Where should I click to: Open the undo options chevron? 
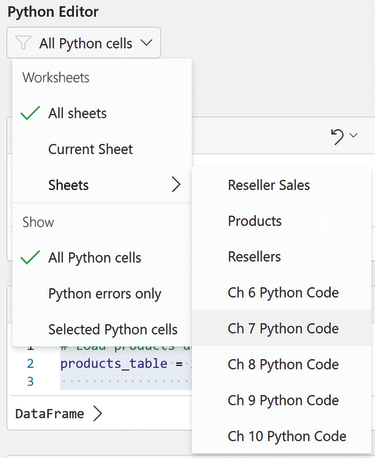pos(353,135)
